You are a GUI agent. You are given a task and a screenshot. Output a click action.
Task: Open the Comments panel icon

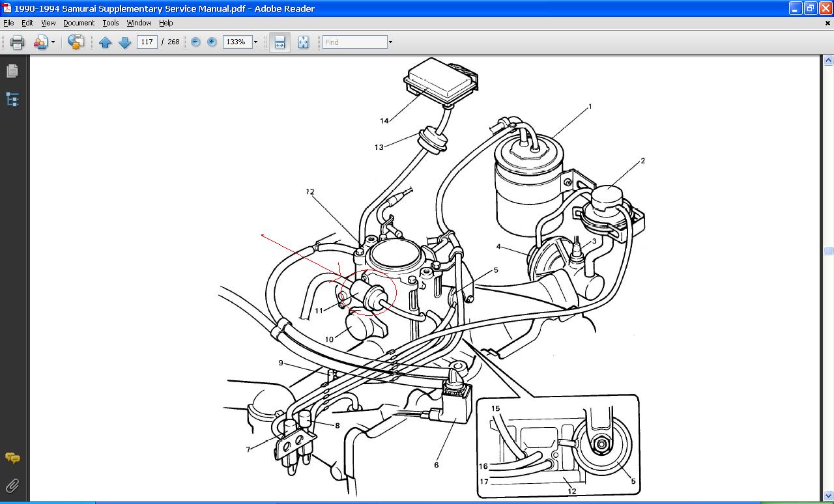(12, 458)
